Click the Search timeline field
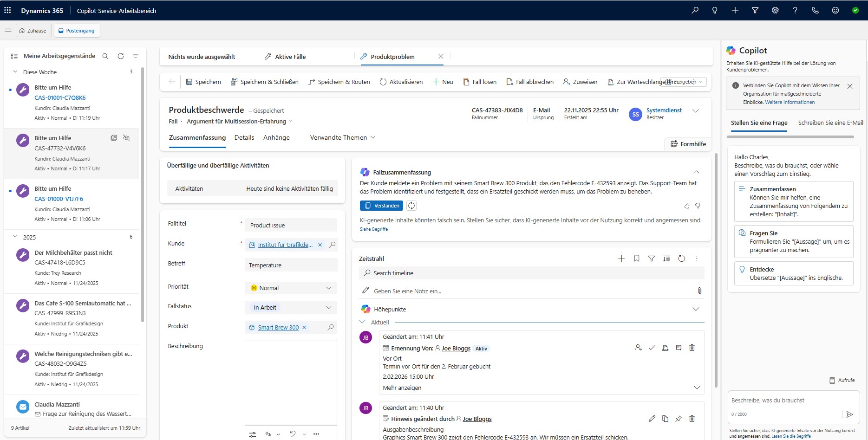The image size is (868, 440). tap(531, 273)
